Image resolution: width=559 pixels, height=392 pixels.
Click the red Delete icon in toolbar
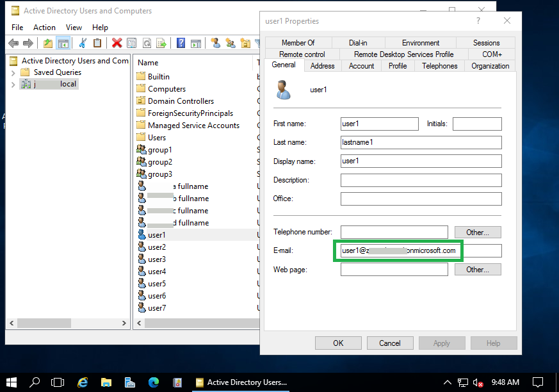click(x=117, y=43)
